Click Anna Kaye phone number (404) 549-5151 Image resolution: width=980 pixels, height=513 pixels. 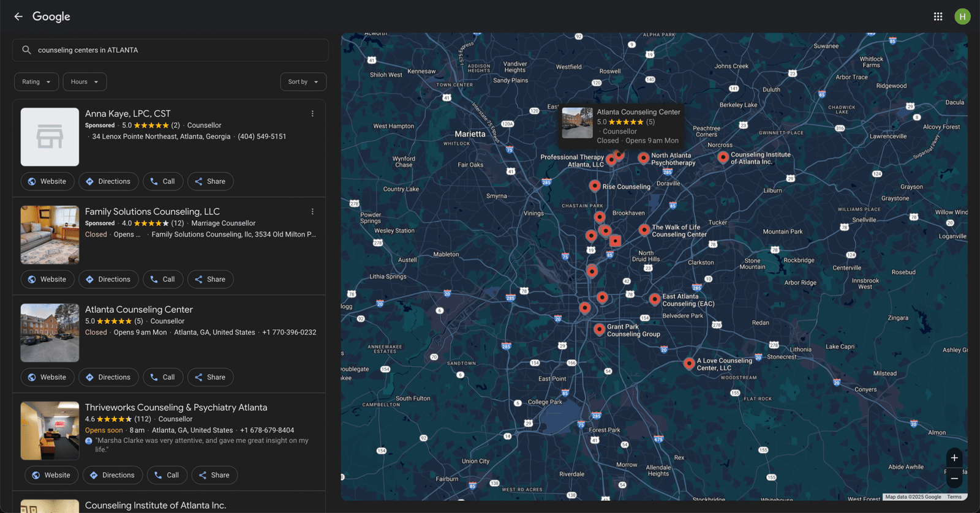pyautogui.click(x=262, y=137)
